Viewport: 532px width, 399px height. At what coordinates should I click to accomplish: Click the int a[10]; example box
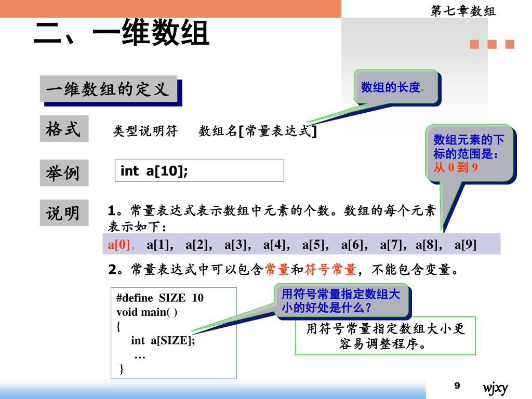coord(199,170)
